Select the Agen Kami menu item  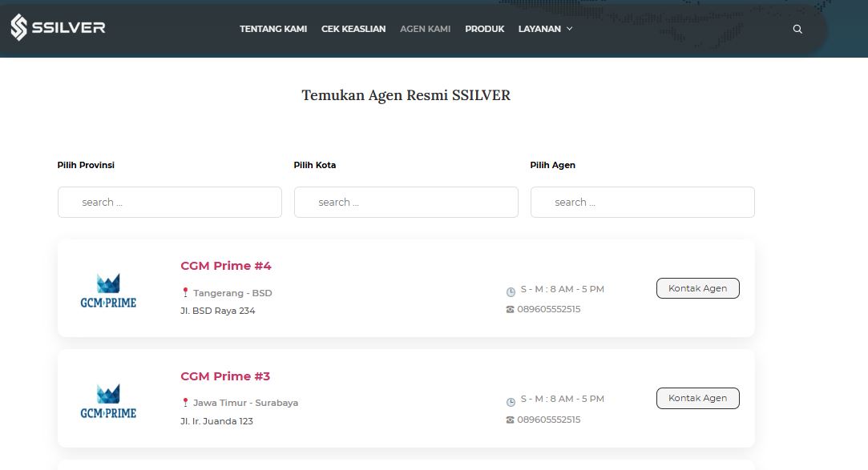425,29
